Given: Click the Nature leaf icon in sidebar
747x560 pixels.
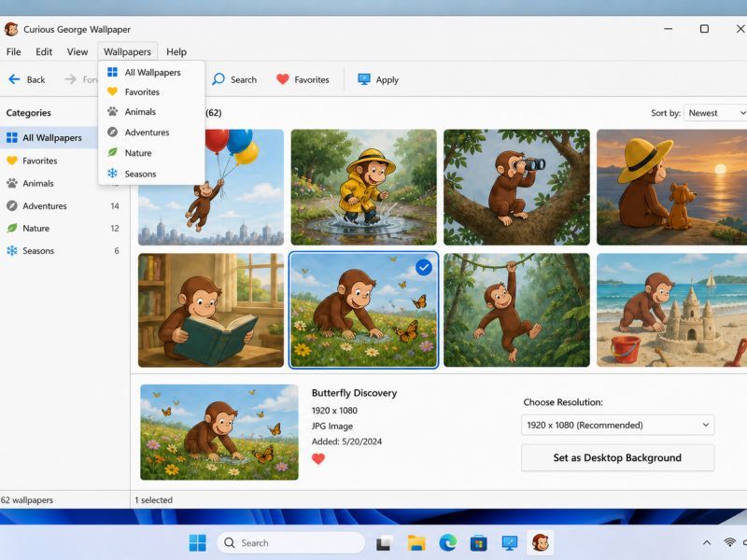Looking at the screenshot, I should (x=12, y=228).
